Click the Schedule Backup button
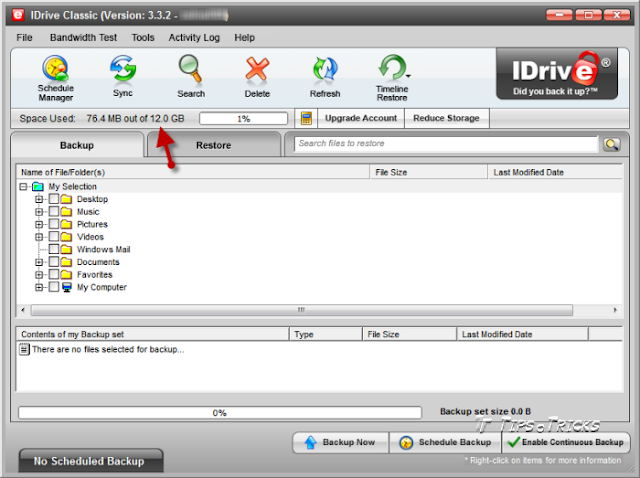The image size is (640, 478). point(446,442)
